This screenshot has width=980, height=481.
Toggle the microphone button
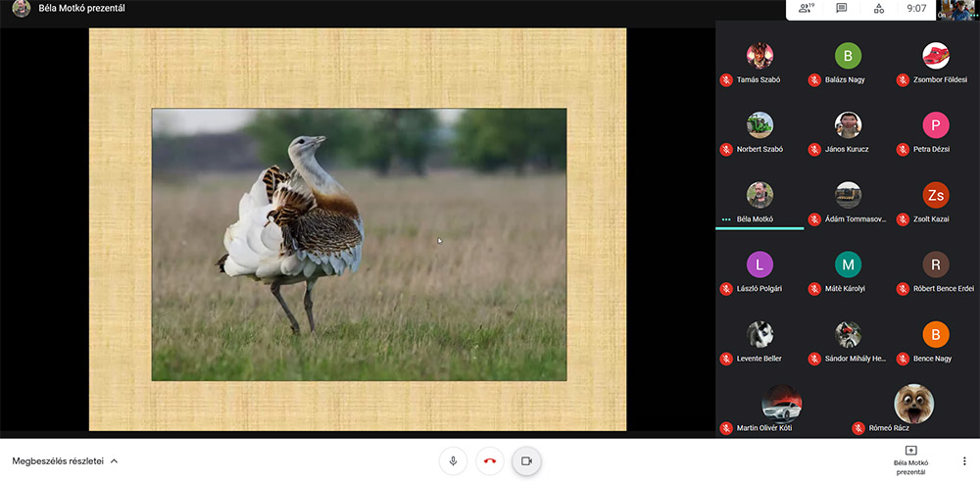[x=453, y=461]
